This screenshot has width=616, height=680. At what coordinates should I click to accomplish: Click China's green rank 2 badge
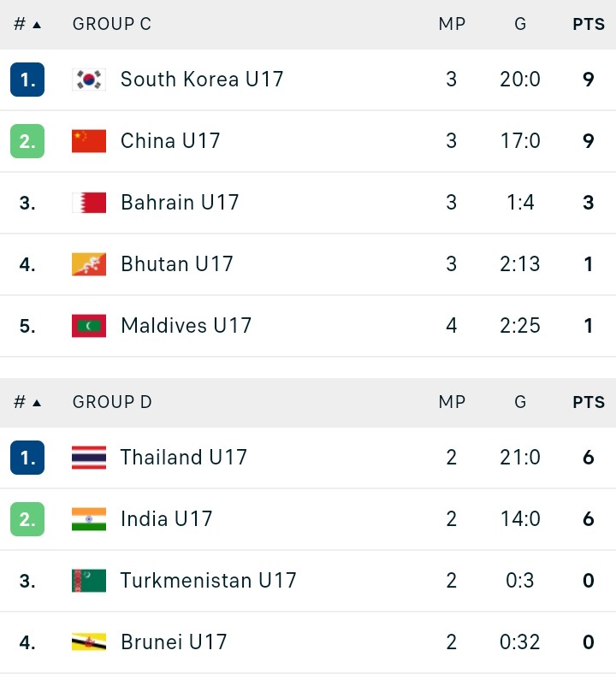[x=27, y=141]
